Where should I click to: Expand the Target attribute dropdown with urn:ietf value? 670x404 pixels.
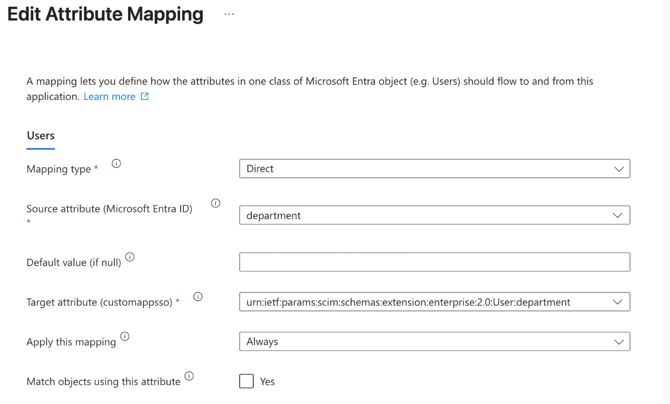435,302
